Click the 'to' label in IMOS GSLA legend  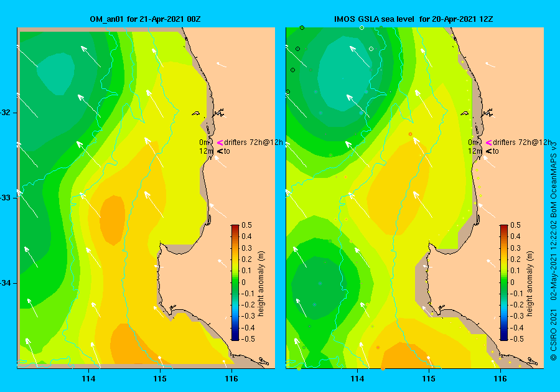(x=496, y=151)
